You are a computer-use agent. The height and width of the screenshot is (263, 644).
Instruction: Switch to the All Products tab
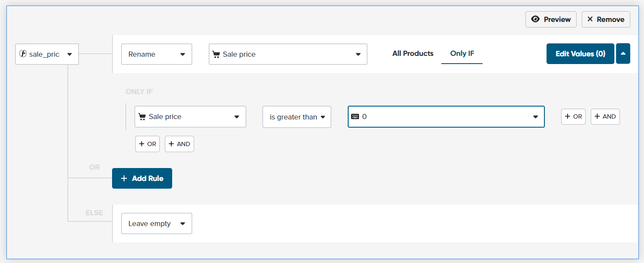(x=413, y=53)
